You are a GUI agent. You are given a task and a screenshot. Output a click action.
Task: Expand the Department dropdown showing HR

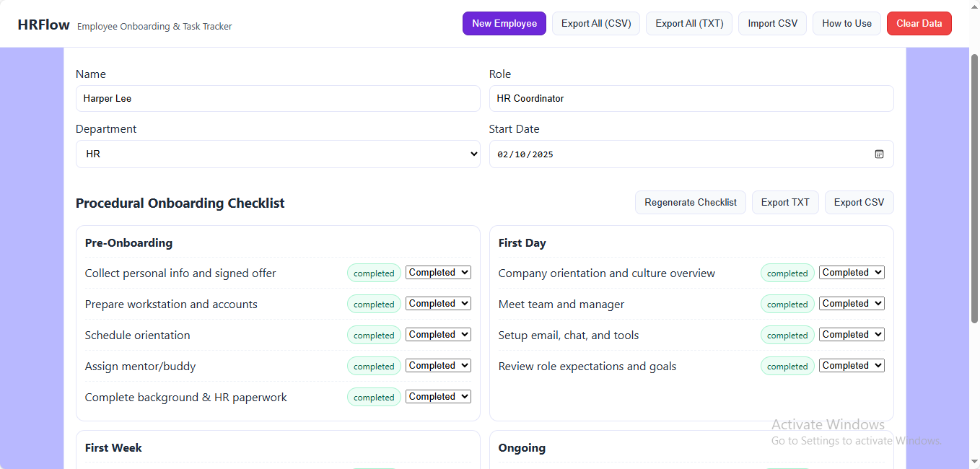tap(278, 154)
